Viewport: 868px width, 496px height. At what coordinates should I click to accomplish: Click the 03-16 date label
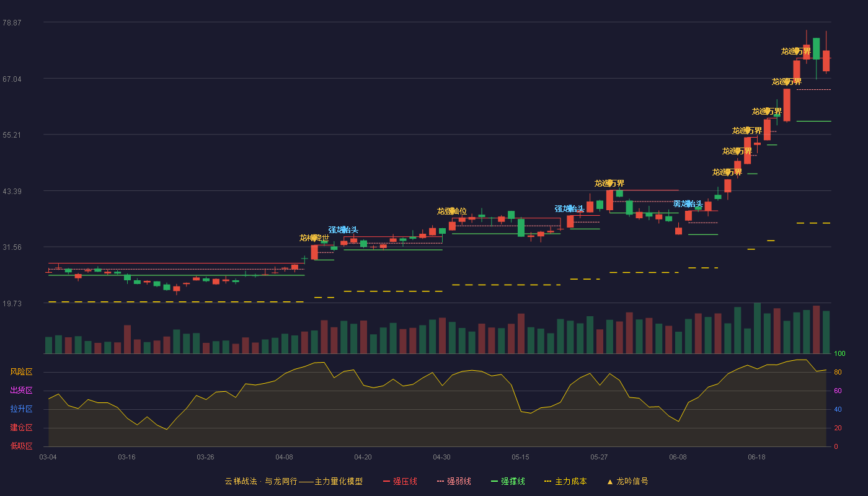[x=126, y=457]
